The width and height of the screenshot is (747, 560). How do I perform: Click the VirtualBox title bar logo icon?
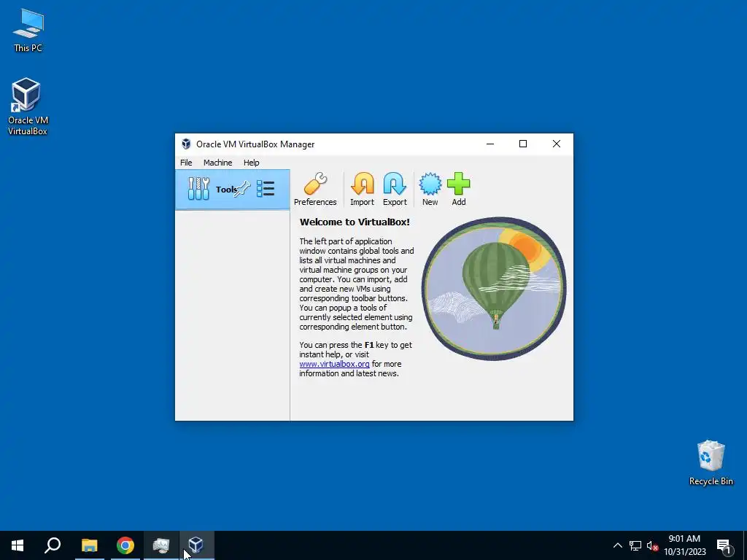[x=186, y=144]
